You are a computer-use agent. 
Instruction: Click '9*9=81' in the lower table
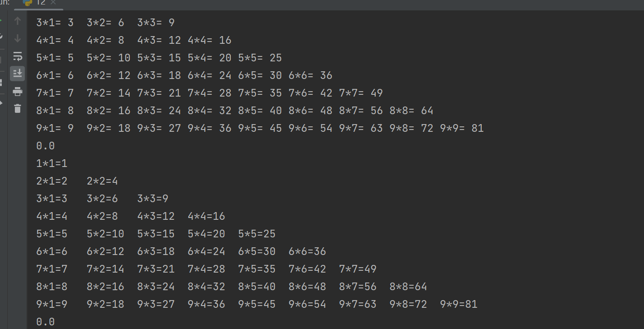pos(459,304)
